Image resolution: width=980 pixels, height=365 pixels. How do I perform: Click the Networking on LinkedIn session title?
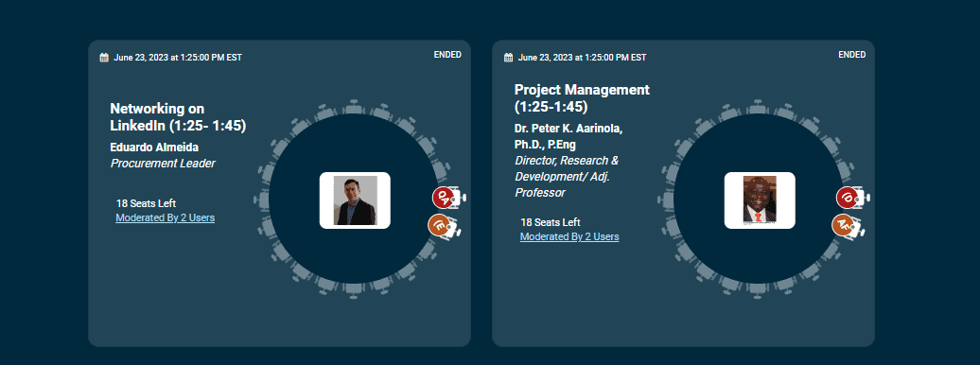[178, 117]
